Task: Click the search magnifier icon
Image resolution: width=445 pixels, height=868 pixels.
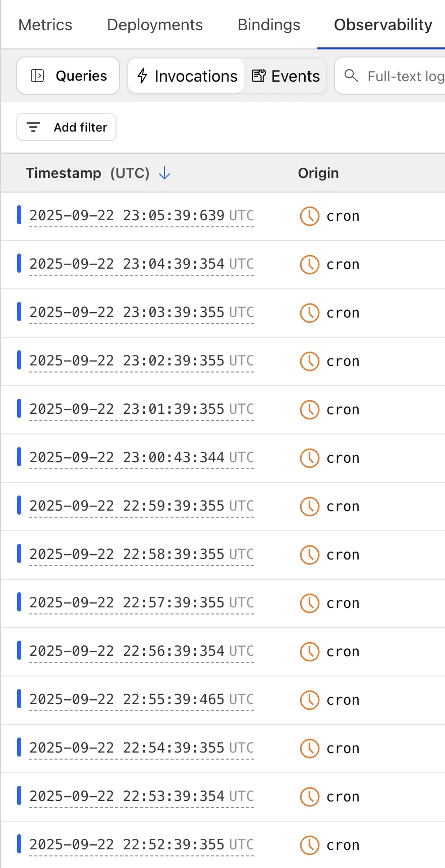Action: [351, 76]
